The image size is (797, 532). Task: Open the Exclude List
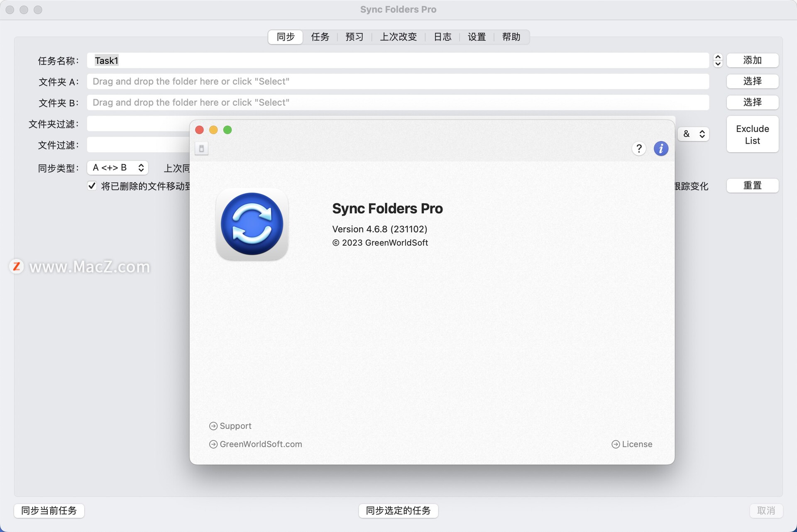coord(752,134)
